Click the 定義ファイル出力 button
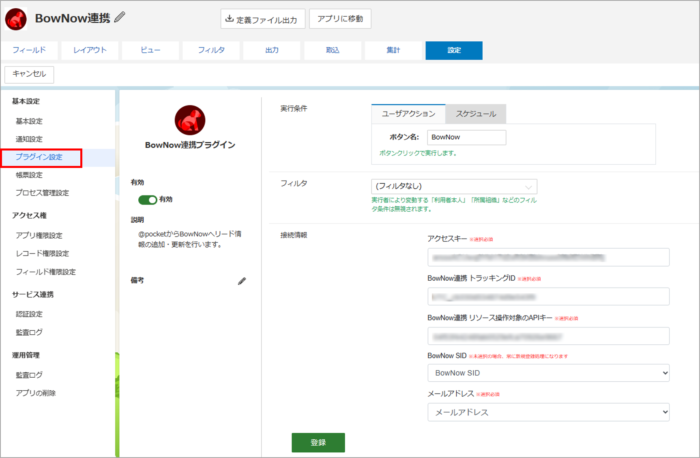 point(262,19)
